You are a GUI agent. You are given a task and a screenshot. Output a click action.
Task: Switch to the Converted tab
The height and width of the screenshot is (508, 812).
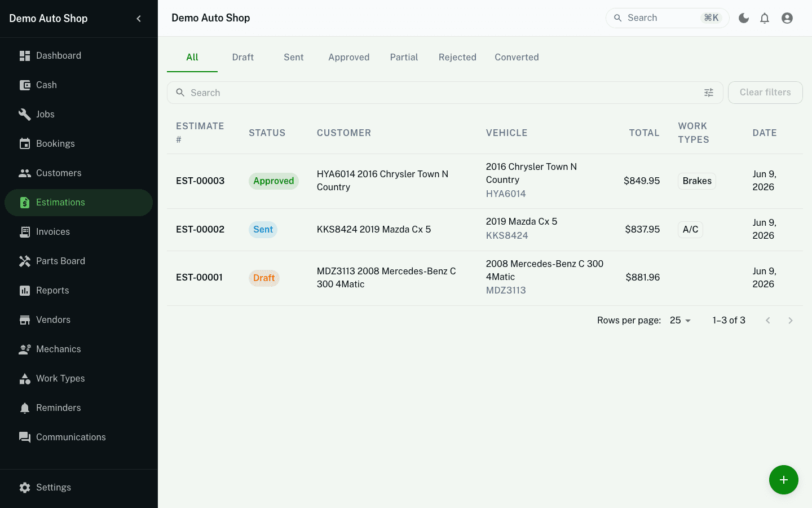point(517,57)
